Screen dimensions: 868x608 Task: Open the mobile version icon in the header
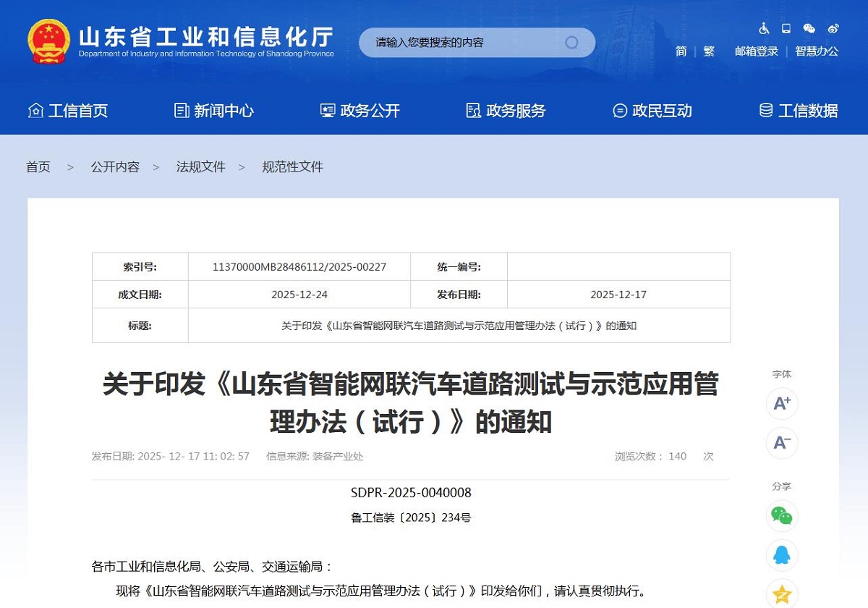pyautogui.click(x=786, y=28)
